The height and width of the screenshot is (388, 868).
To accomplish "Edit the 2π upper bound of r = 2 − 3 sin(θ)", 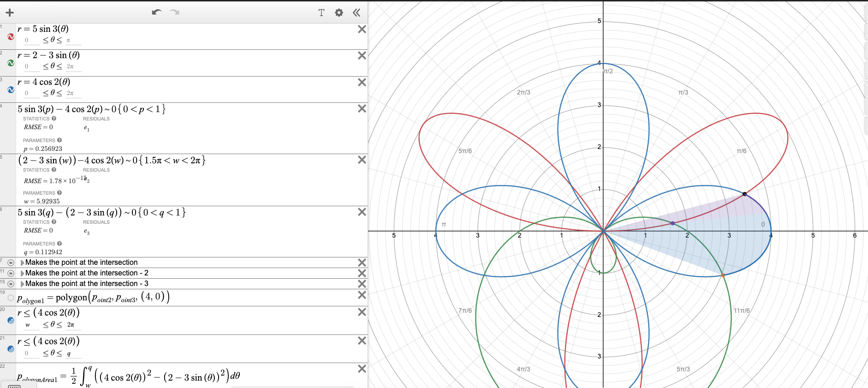I will click(x=70, y=66).
